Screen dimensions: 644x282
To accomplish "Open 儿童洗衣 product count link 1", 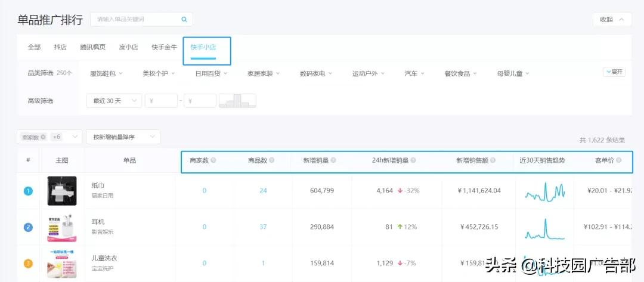I will (x=264, y=263).
